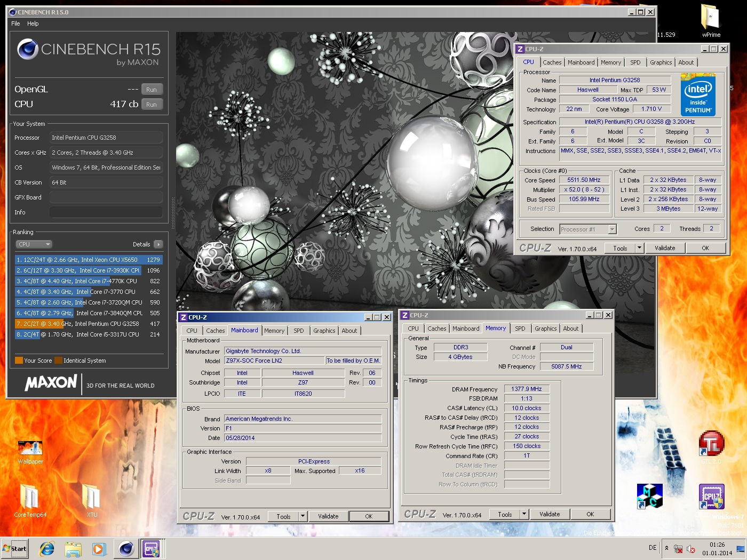Screen dimensions: 747x560
Task: Open Windows Media Player from taskbar
Action: point(99,548)
